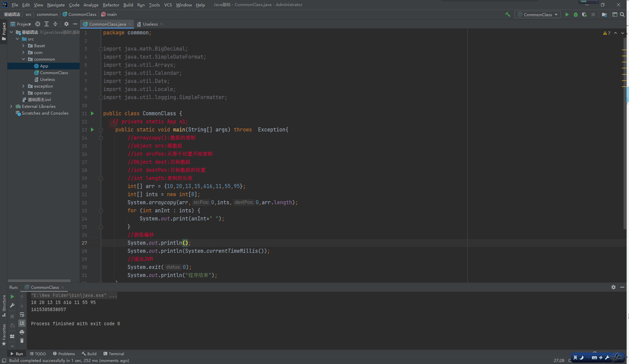Expand External Libraries node
This screenshot has width=629, height=364.
coord(11,107)
